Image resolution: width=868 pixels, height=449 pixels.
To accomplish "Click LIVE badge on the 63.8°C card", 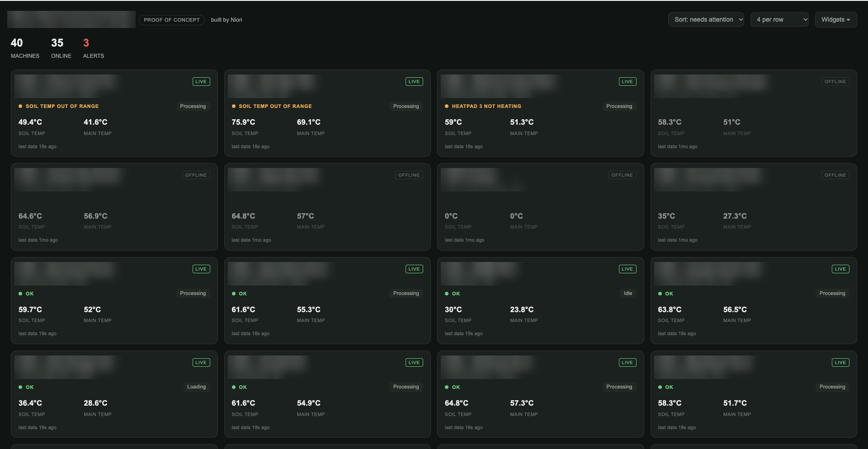I will (x=840, y=269).
